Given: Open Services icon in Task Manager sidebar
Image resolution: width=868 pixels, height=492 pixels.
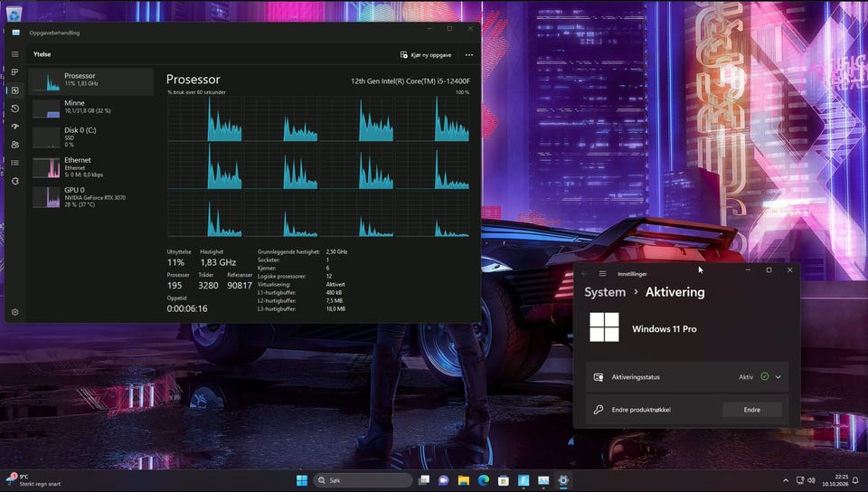Looking at the screenshot, I should tap(15, 181).
